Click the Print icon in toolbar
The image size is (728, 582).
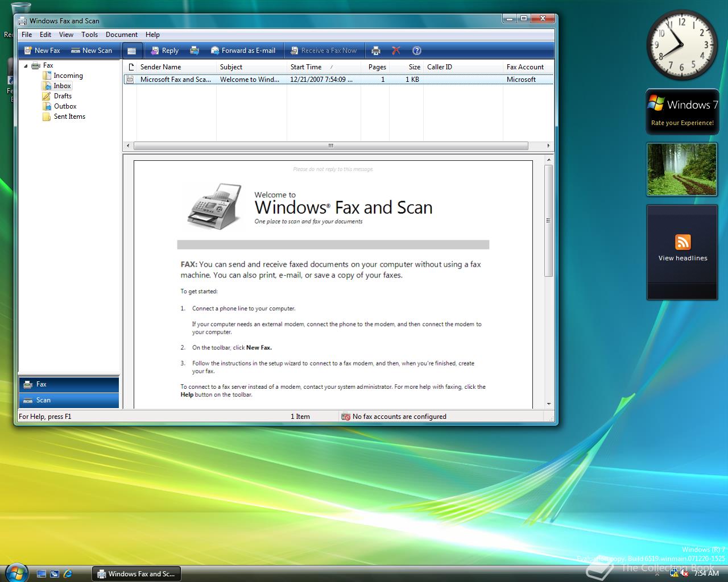(375, 51)
